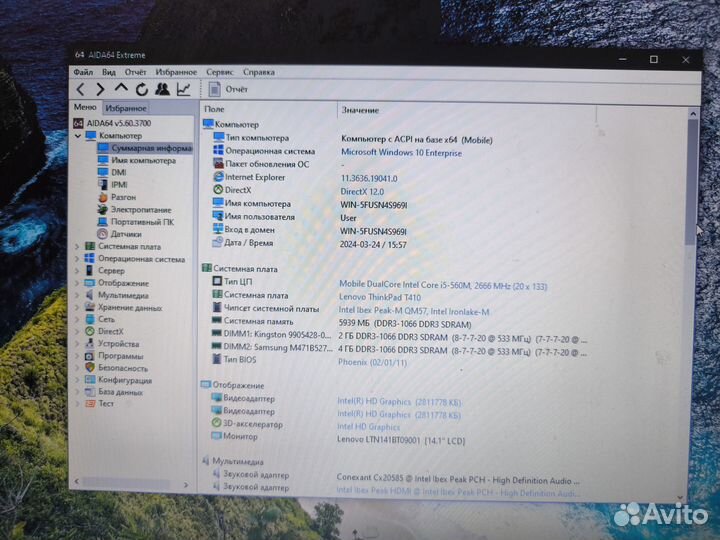Click the scroll up arrow of the report pane
720x540 pixels.
pyautogui.click(x=693, y=113)
